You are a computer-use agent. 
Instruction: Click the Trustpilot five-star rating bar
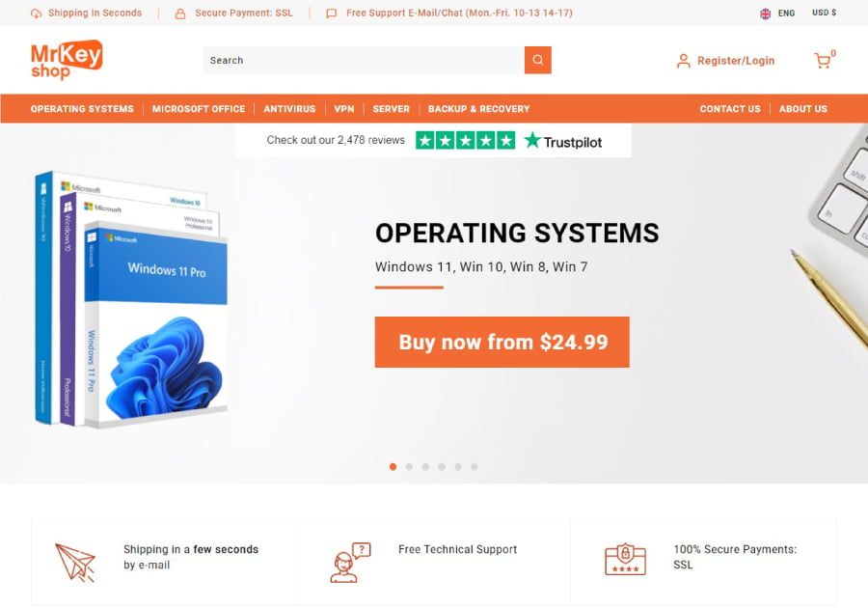point(466,141)
